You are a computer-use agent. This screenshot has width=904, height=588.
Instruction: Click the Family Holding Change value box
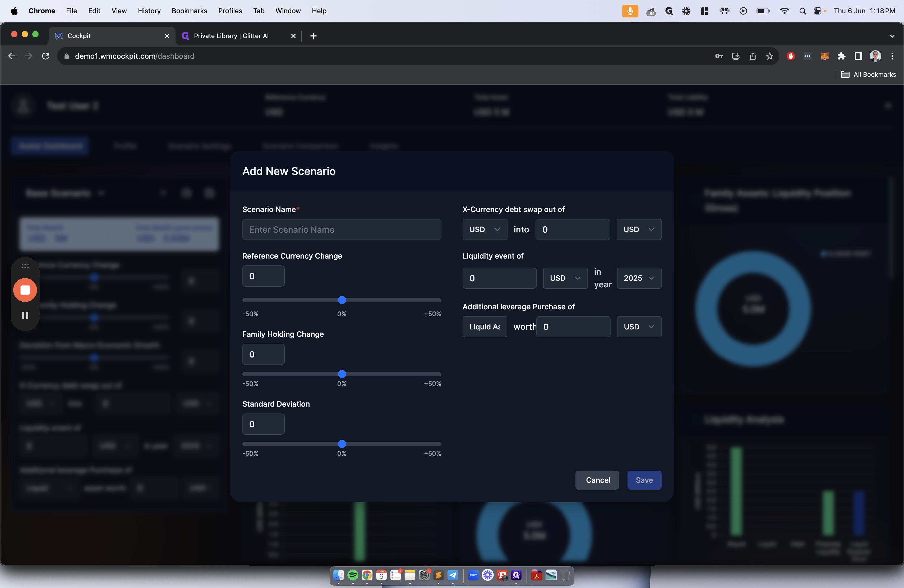(263, 354)
